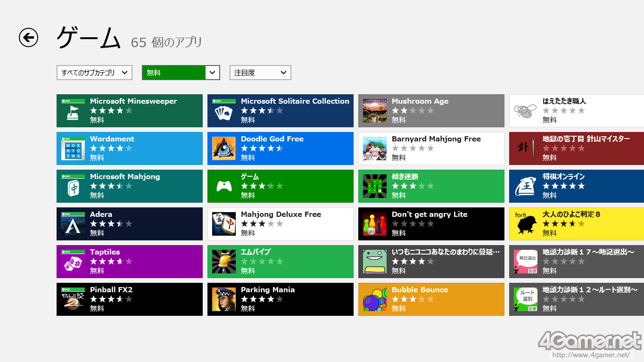
Task: Click the Parking Mania title text
Action: click(x=268, y=290)
